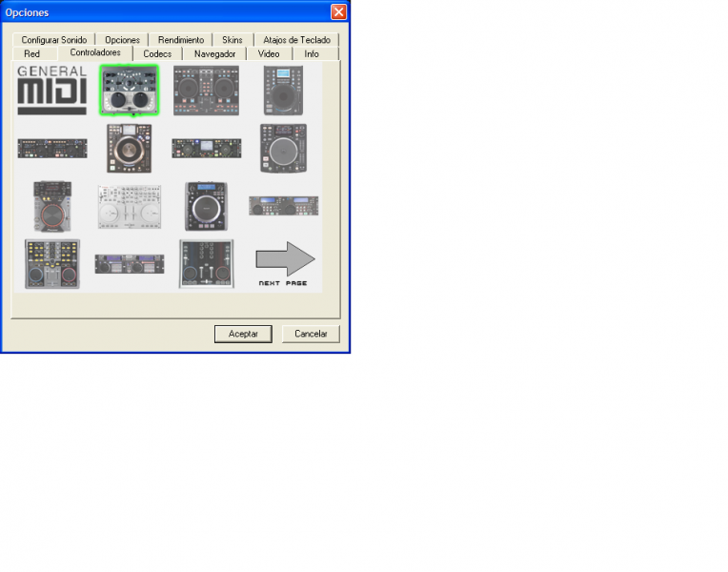Open the Atajos de Teclado tab
728x572 pixels.
tap(296, 40)
